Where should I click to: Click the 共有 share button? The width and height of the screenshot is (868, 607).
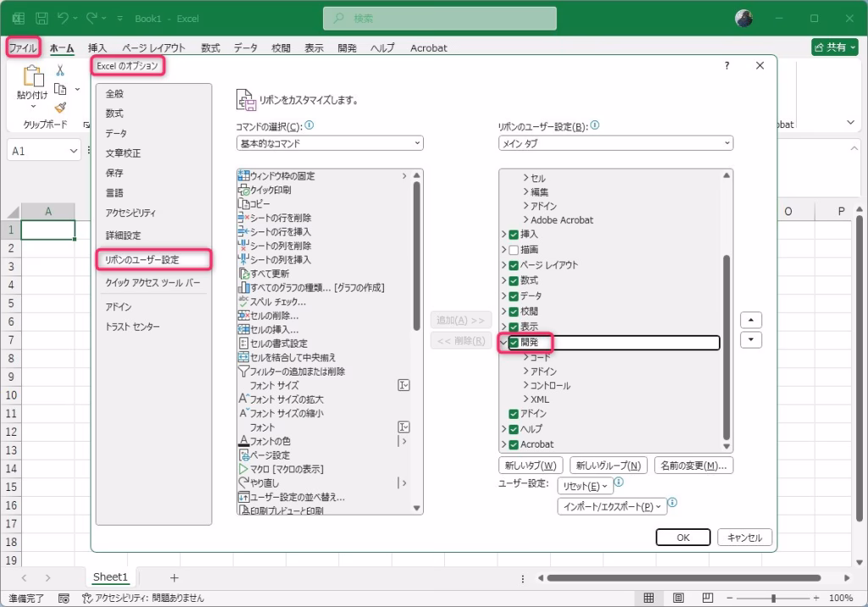coord(835,47)
